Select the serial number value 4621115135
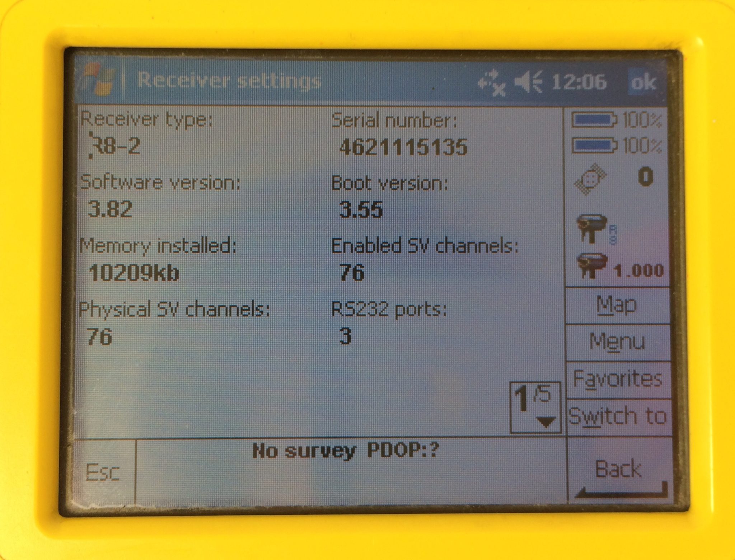Screen dimensions: 735x560 [403, 147]
